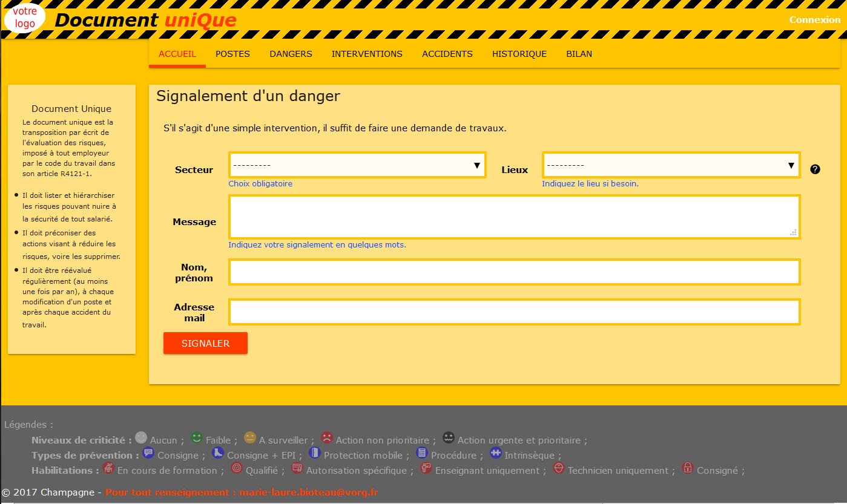
Task: Click the Procédure document icon
Action: click(422, 453)
